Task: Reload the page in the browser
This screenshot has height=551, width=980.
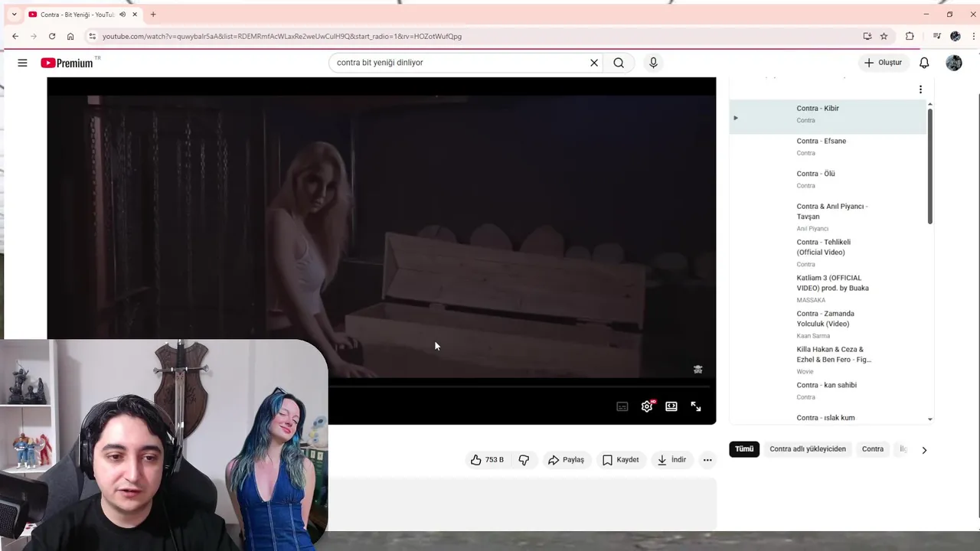Action: click(52, 36)
